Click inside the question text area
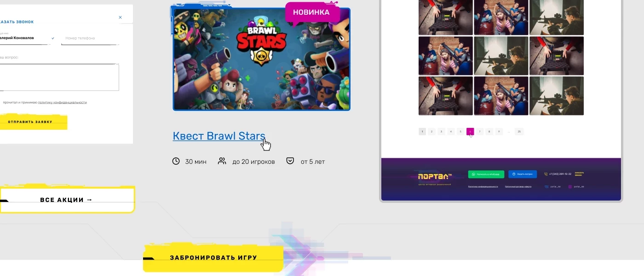This screenshot has height=276, width=644. pyautogui.click(x=59, y=77)
